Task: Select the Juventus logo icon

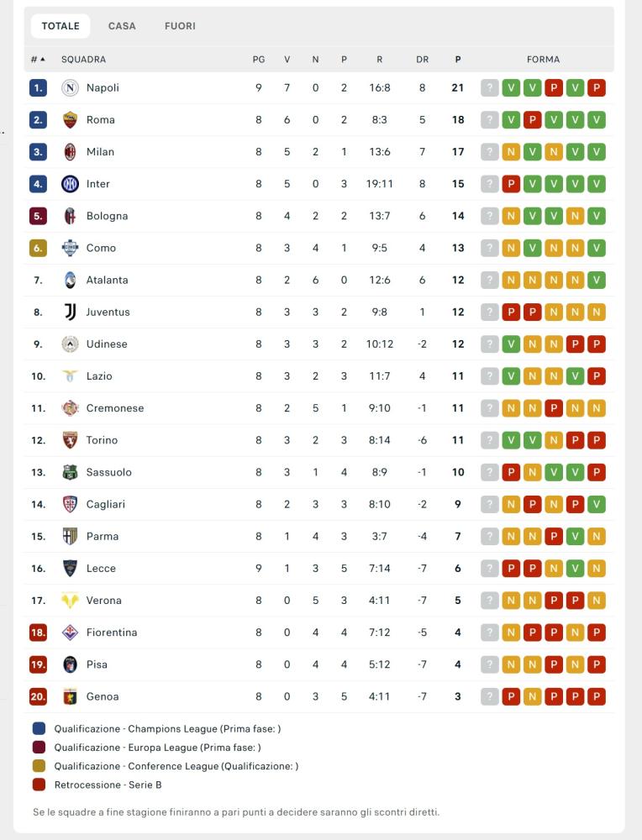Action: coord(71,312)
